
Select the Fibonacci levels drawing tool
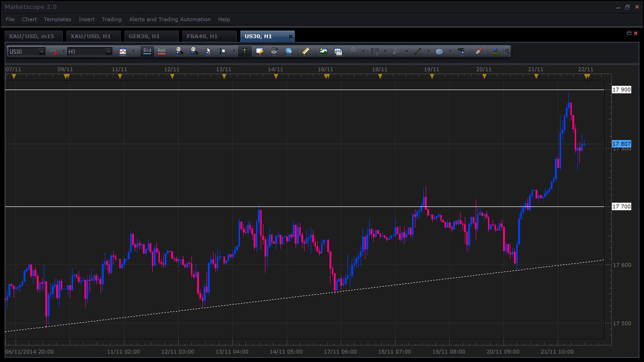pos(375,51)
